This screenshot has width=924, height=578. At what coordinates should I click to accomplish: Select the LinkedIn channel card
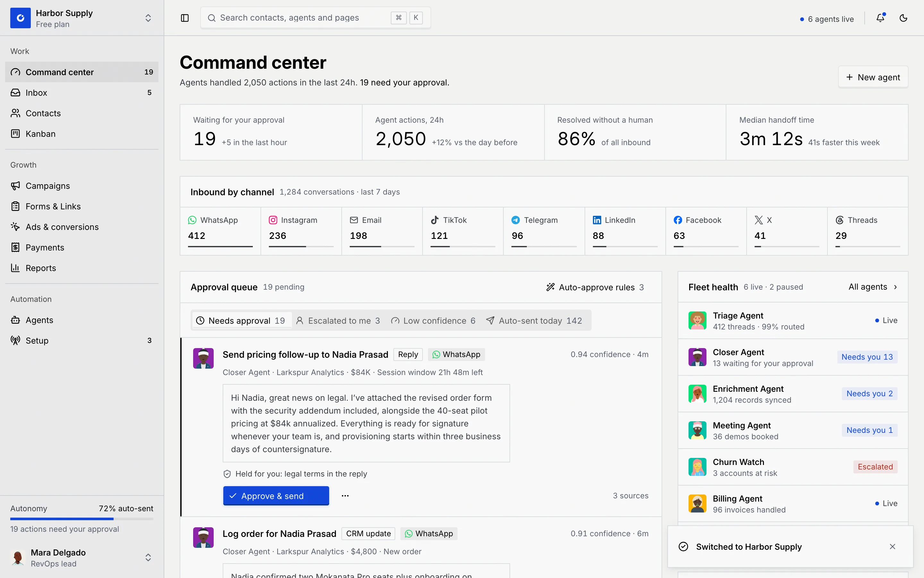[x=625, y=231]
